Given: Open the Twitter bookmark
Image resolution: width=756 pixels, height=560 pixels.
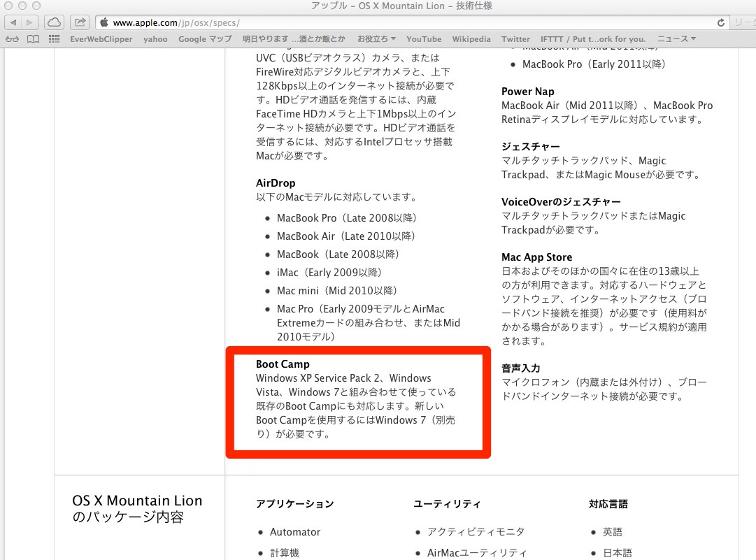Looking at the screenshot, I should [x=515, y=39].
